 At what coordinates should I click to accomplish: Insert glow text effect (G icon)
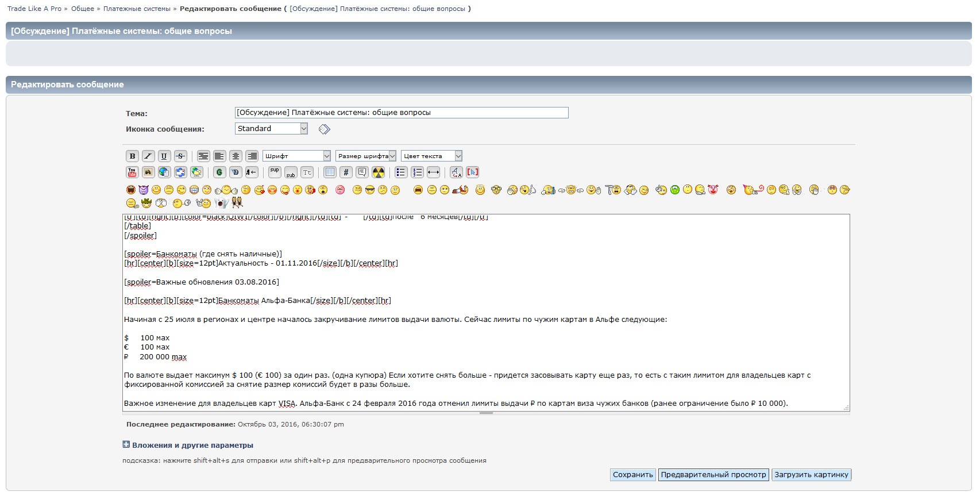click(219, 172)
